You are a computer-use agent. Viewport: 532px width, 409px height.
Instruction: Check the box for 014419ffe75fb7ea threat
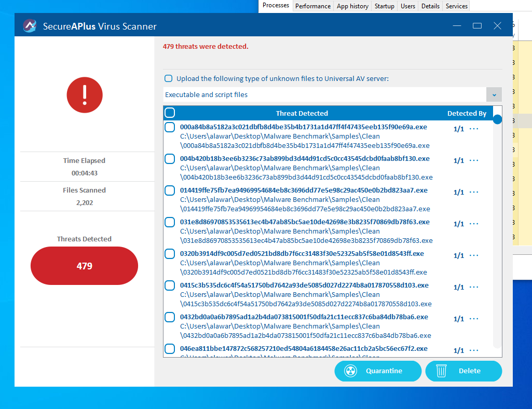(170, 190)
